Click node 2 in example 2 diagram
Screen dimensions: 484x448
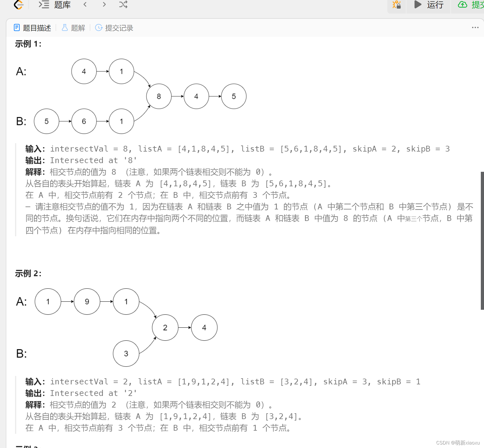tap(165, 327)
